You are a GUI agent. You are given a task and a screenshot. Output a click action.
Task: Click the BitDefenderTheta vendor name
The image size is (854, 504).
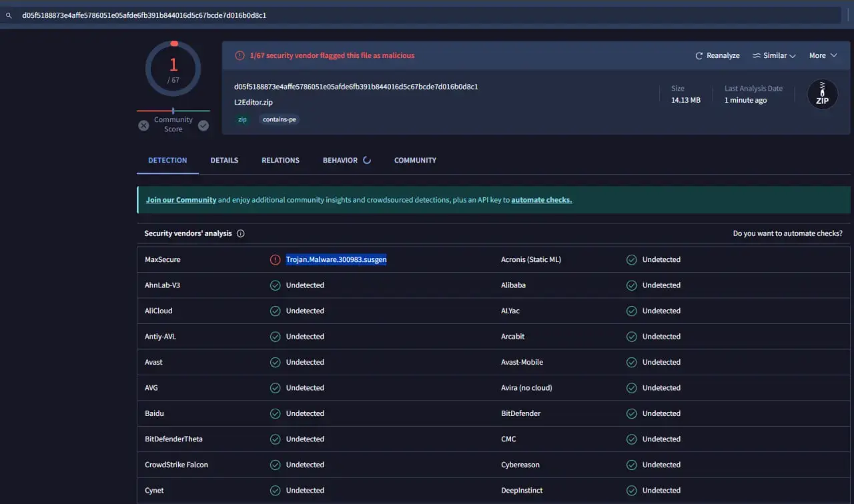pyautogui.click(x=173, y=439)
